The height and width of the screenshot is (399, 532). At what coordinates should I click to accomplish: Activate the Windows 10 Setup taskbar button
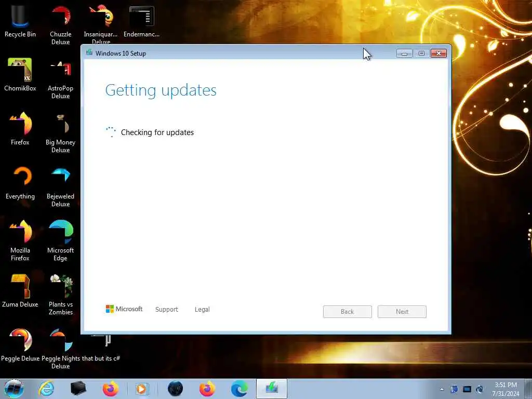click(272, 389)
